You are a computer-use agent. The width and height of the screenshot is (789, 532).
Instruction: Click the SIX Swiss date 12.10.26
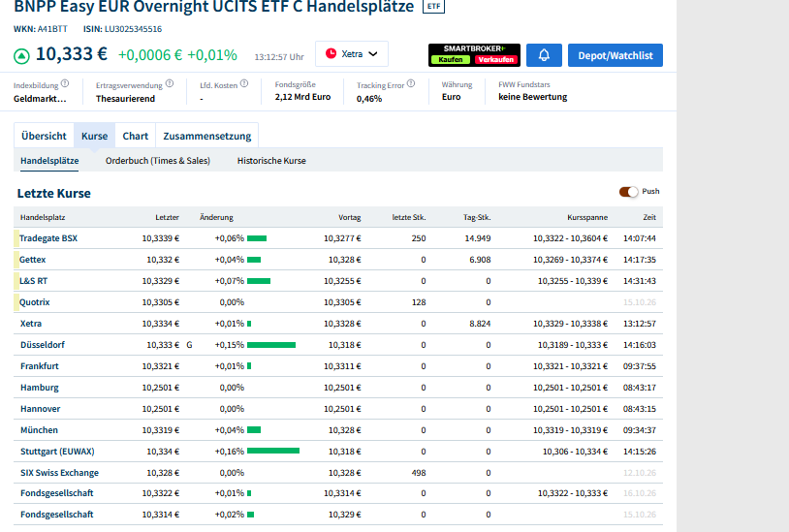(640, 473)
